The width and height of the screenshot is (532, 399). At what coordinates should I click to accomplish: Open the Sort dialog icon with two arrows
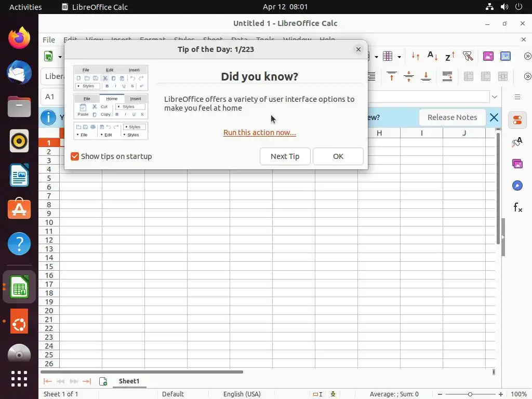[415, 56]
